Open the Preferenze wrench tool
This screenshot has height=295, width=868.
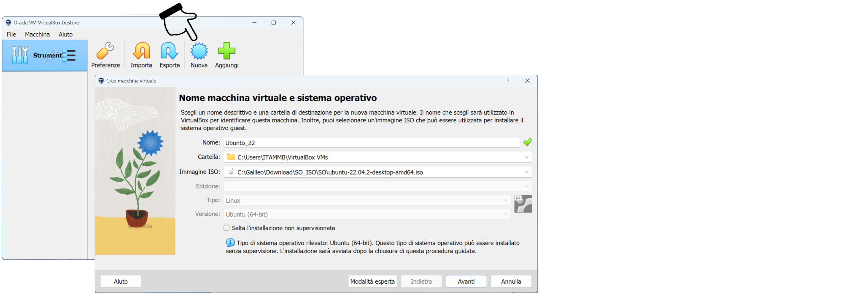pyautogui.click(x=105, y=55)
